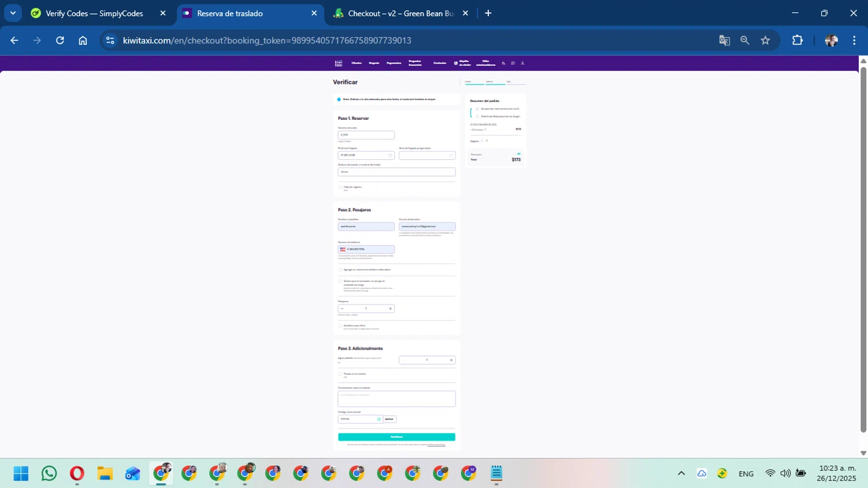Open tab search dropdown arrow
This screenshot has width=868, height=488.
[13, 13]
